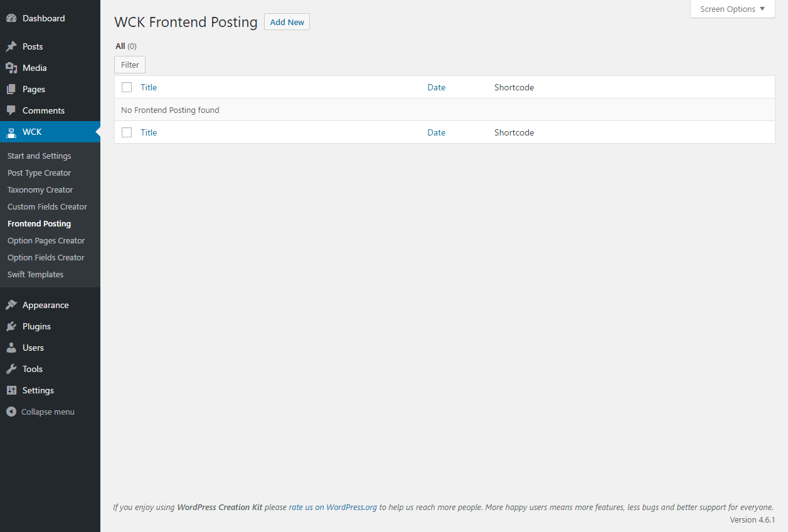This screenshot has height=532, width=788.
Task: Click the Appearance paintbrush icon
Action: tap(11, 305)
